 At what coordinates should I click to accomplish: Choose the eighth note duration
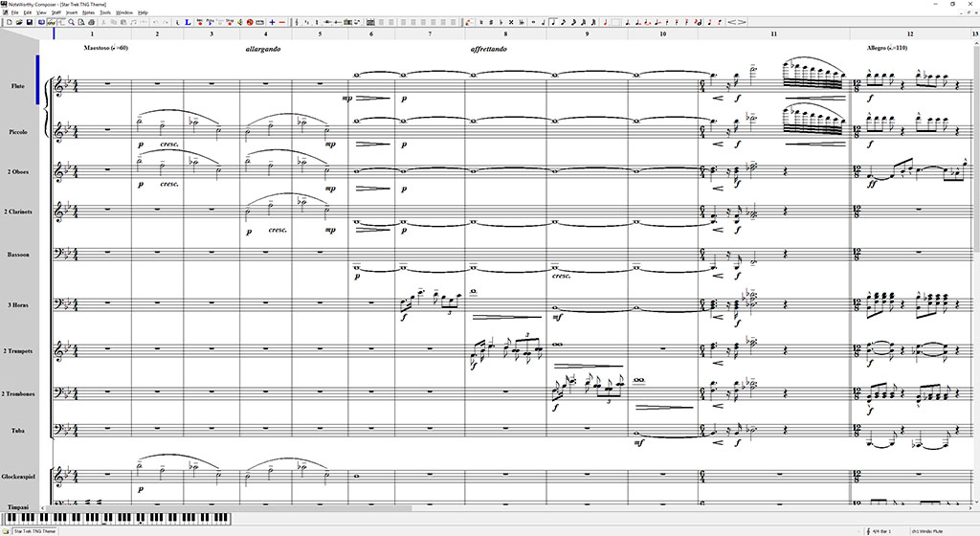(x=563, y=22)
